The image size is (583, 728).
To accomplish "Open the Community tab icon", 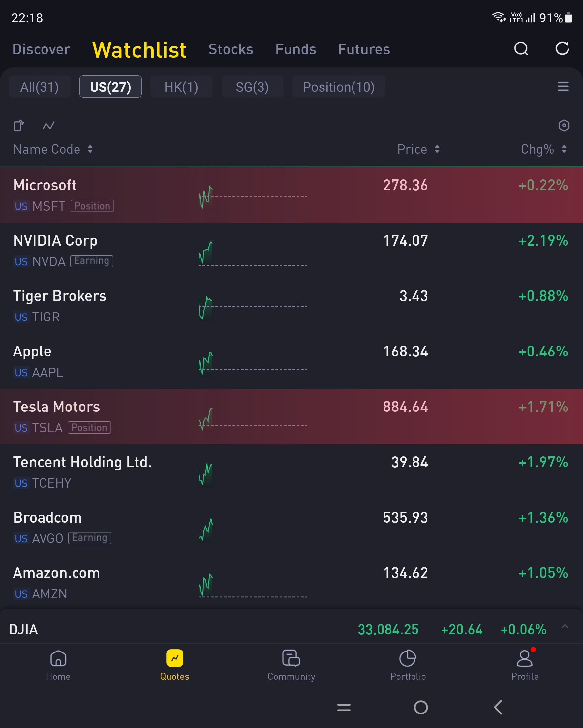I will [291, 658].
